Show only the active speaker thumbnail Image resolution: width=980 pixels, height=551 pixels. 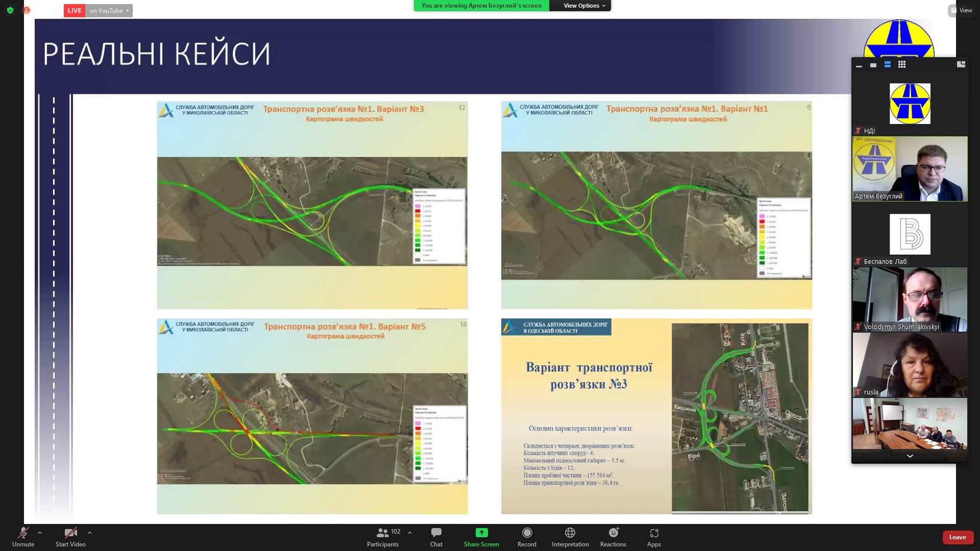(873, 65)
